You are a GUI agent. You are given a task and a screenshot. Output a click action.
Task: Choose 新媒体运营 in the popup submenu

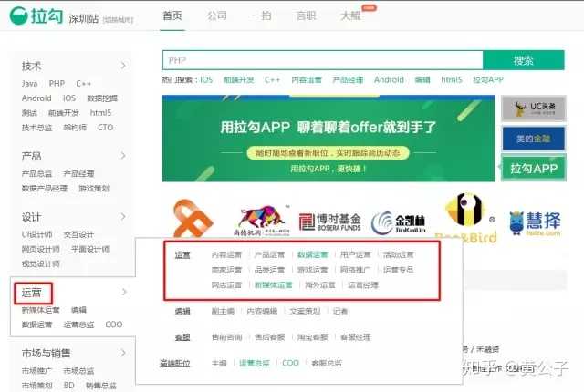274,285
